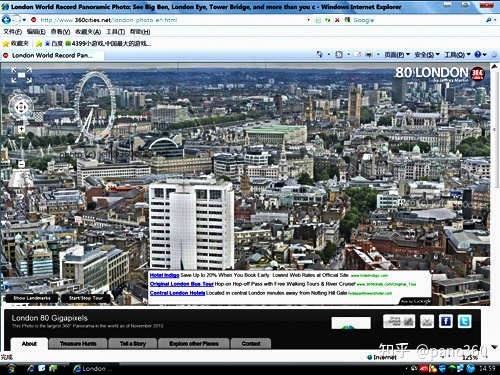Screen dimensions: 500x375
Task: Click the panorama zoom slider track
Action: point(21,146)
